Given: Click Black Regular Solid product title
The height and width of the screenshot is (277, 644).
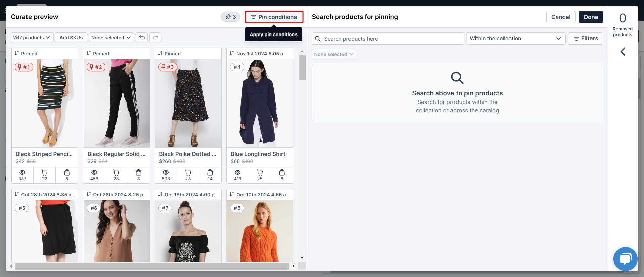Looking at the screenshot, I should 116,154.
